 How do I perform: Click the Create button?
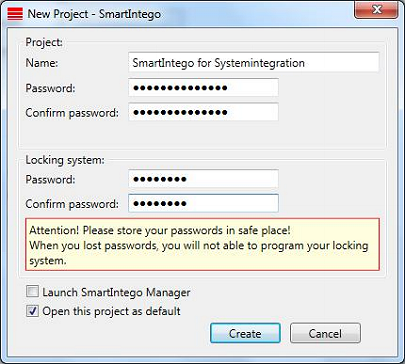point(245,333)
